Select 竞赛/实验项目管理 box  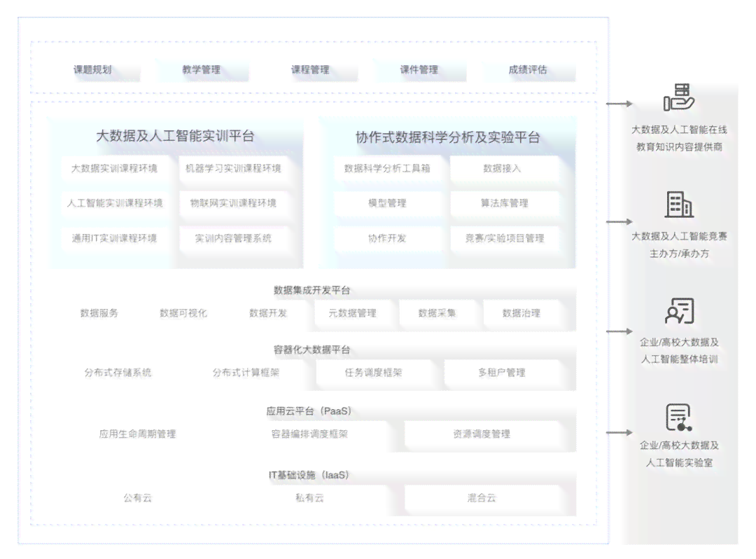(504, 238)
